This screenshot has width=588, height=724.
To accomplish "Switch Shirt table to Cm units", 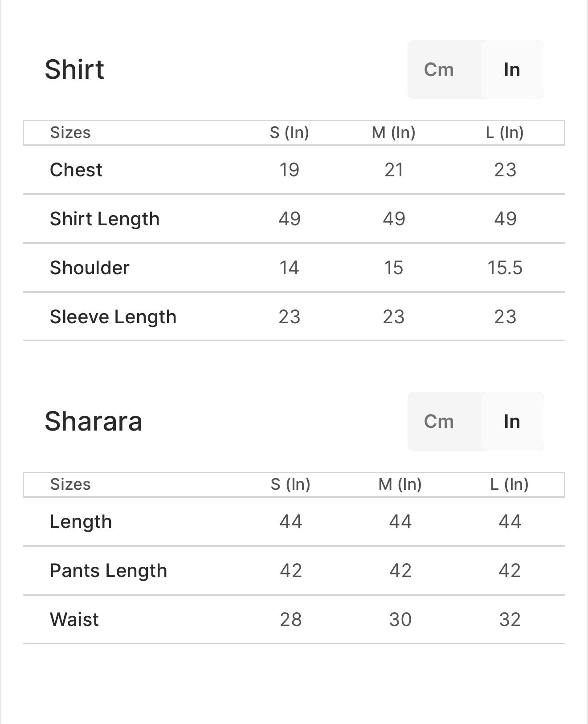I will [439, 69].
